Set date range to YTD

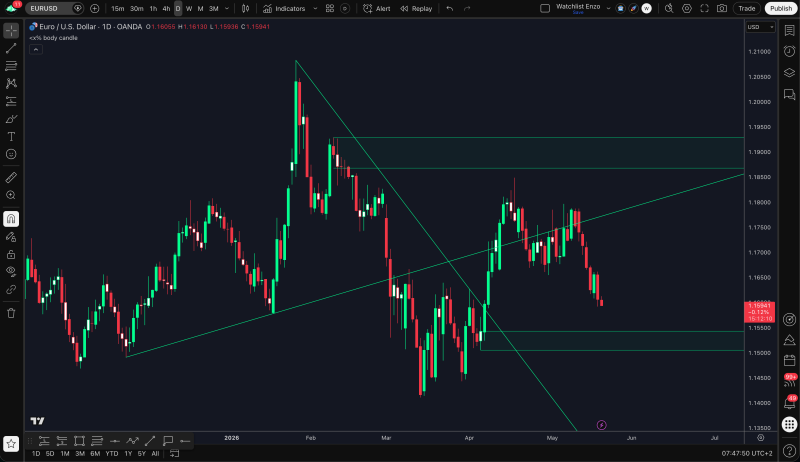[x=112, y=453]
